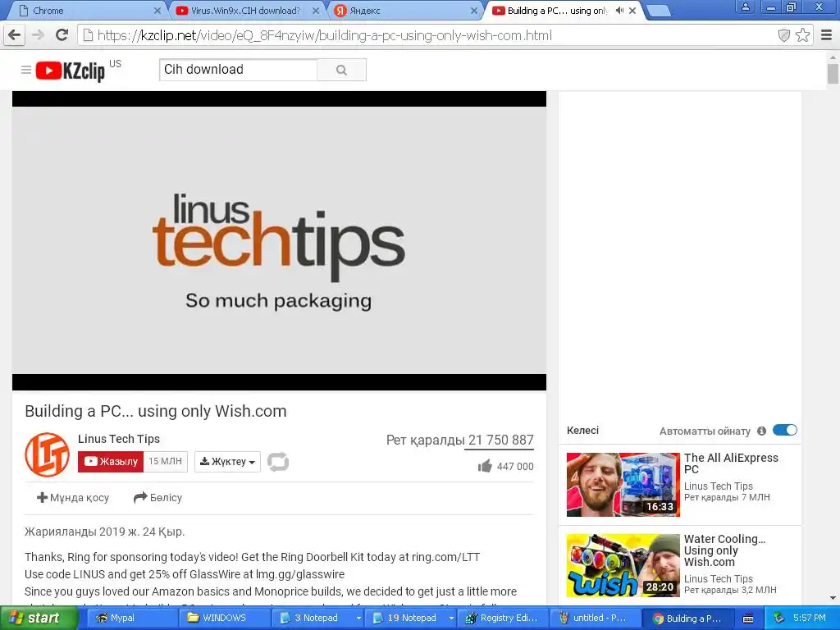
Task: Subscribe with the Жазылу button
Action: [111, 461]
